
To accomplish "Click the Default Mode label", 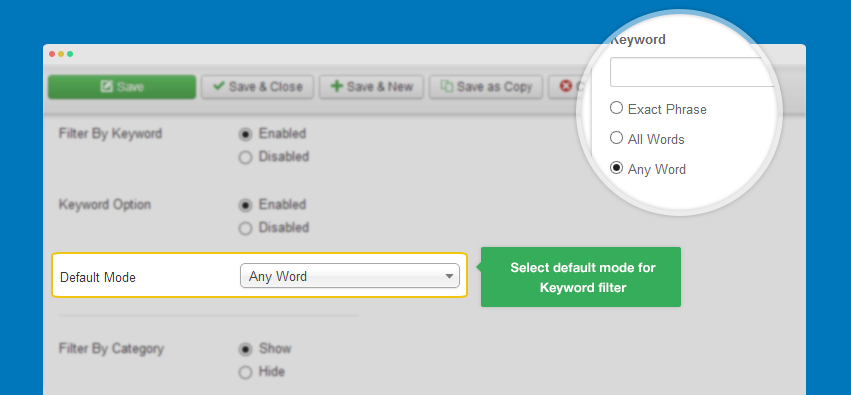I will (98, 277).
